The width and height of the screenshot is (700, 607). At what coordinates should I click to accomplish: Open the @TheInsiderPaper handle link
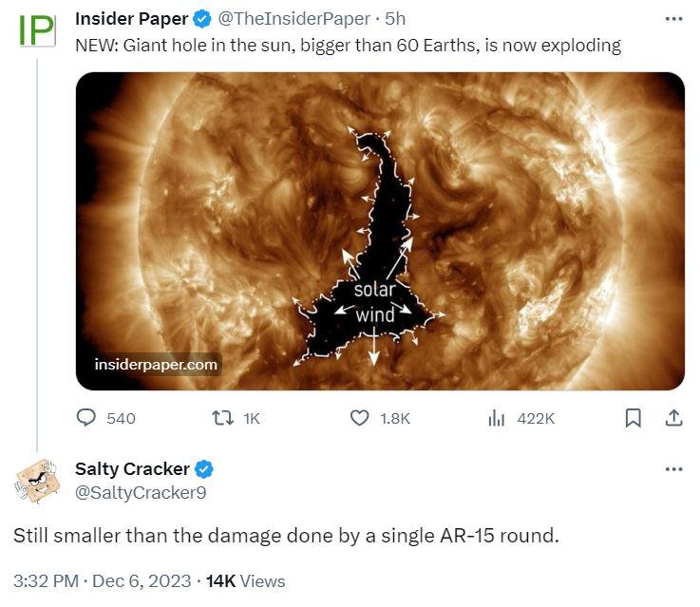[293, 19]
